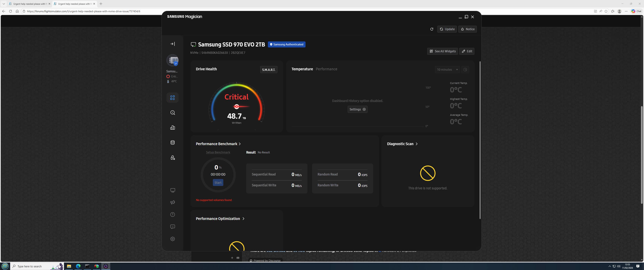Expand the Performance Optimization widget header

pyautogui.click(x=220, y=219)
